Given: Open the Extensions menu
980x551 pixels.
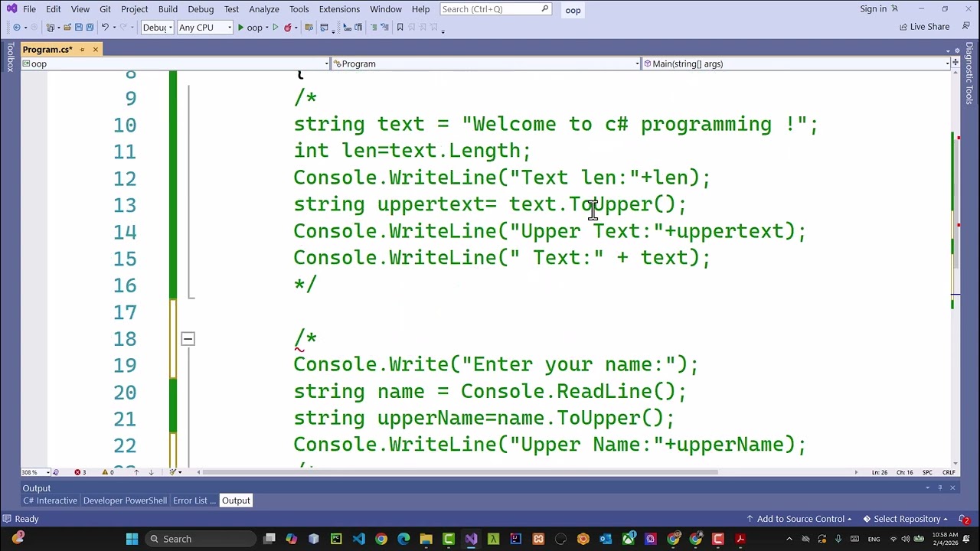Looking at the screenshot, I should (x=339, y=9).
